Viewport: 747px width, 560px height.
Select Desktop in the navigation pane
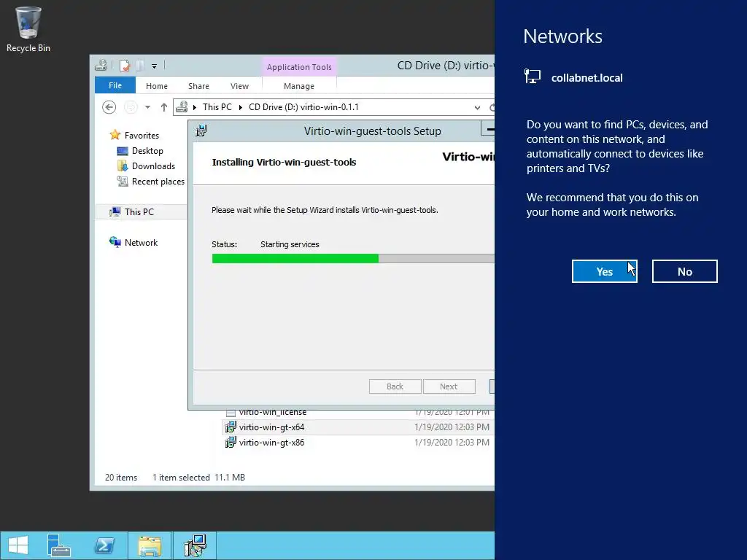click(x=147, y=151)
